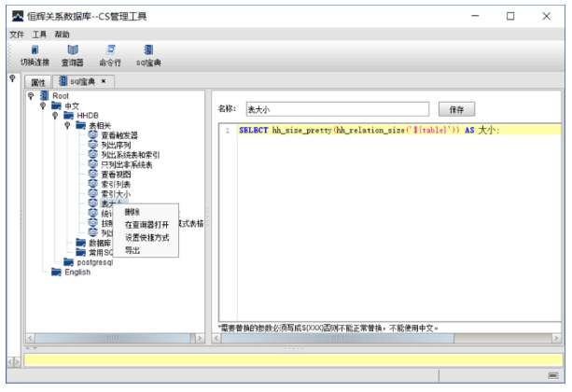Close the sql宝典 tab
The image size is (572, 392).
tap(104, 81)
